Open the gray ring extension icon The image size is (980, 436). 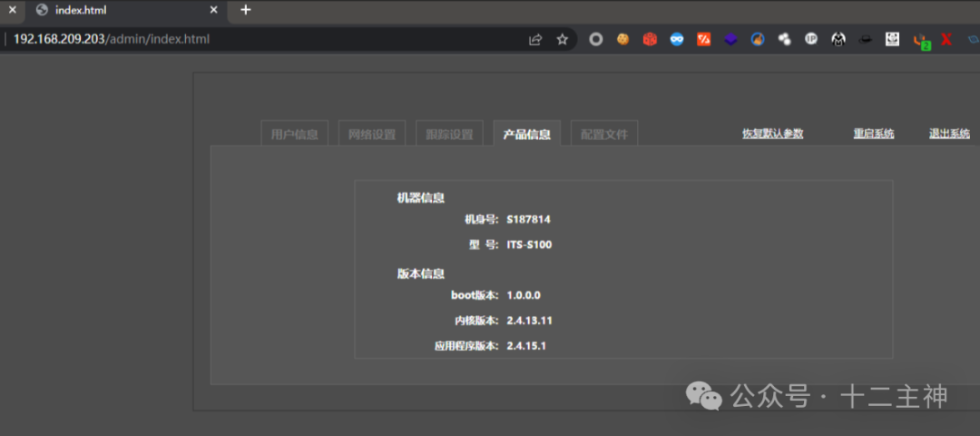(x=596, y=39)
